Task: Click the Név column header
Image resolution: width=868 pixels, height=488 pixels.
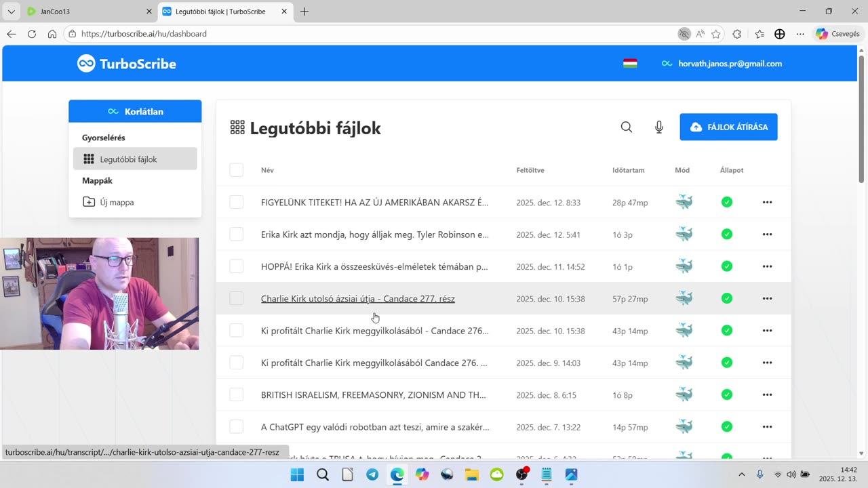Action: (267, 170)
